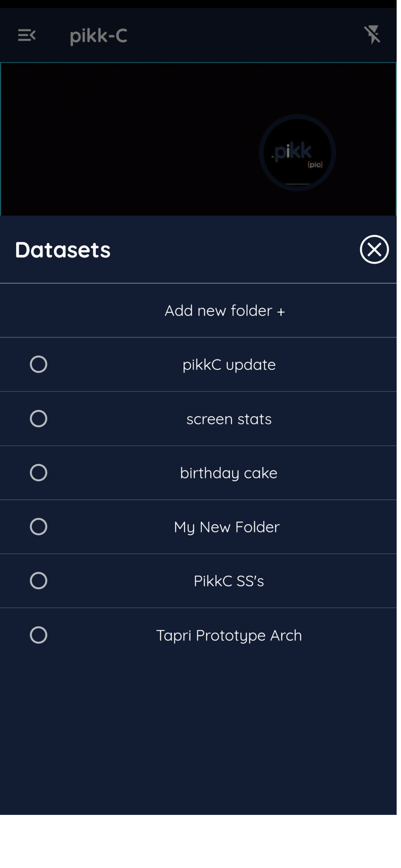Tap the camera preview area
The height and width of the screenshot is (868, 401).
coord(200,141)
